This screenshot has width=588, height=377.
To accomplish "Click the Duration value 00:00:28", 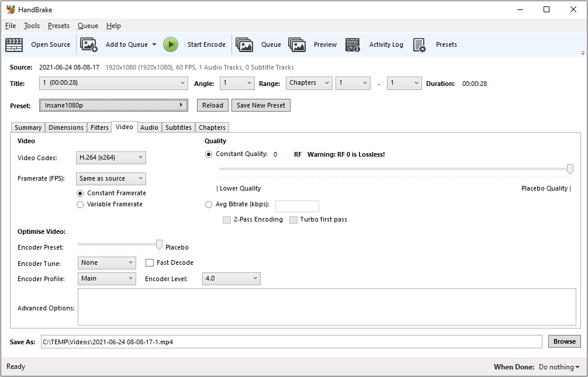I will (x=475, y=84).
